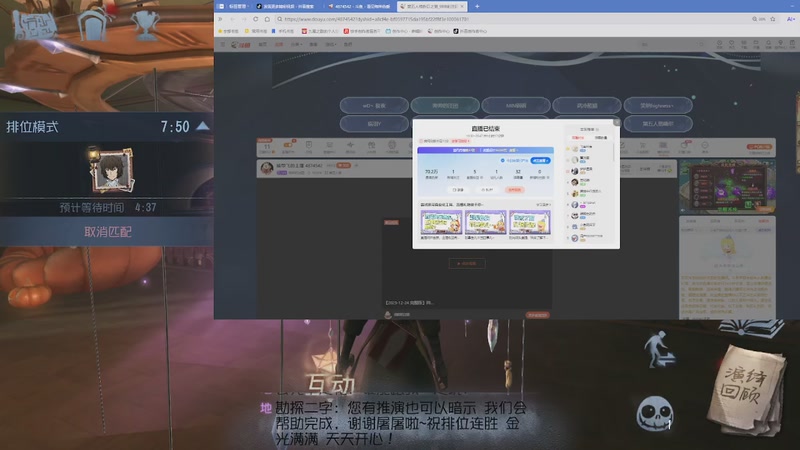Viewport: 800px width, 450px height.
Task: Click the video play button behind dialog
Action: coord(467,264)
